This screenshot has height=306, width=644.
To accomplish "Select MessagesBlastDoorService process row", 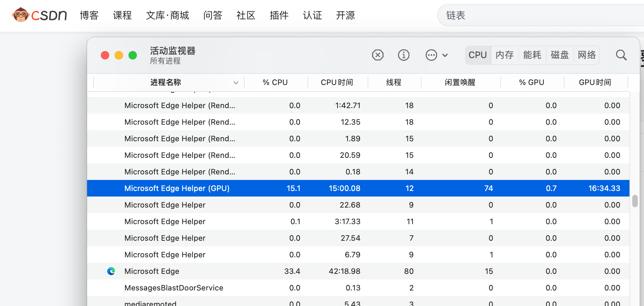I will (358, 288).
